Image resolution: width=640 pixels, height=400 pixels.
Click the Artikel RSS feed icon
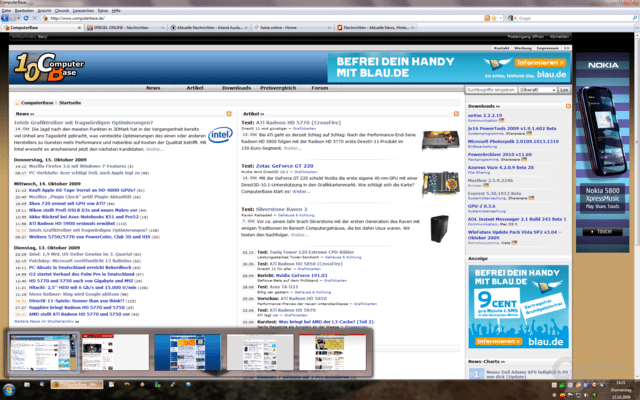(456, 113)
